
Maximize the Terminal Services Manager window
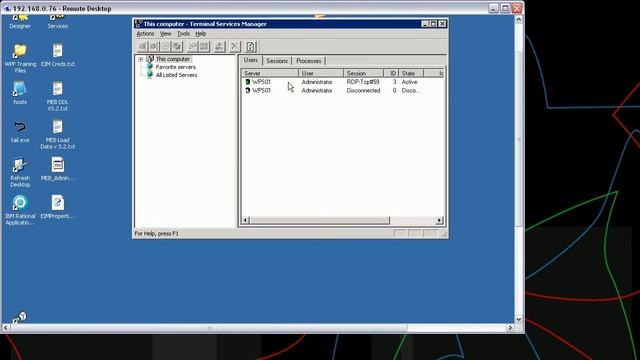pos(433,24)
